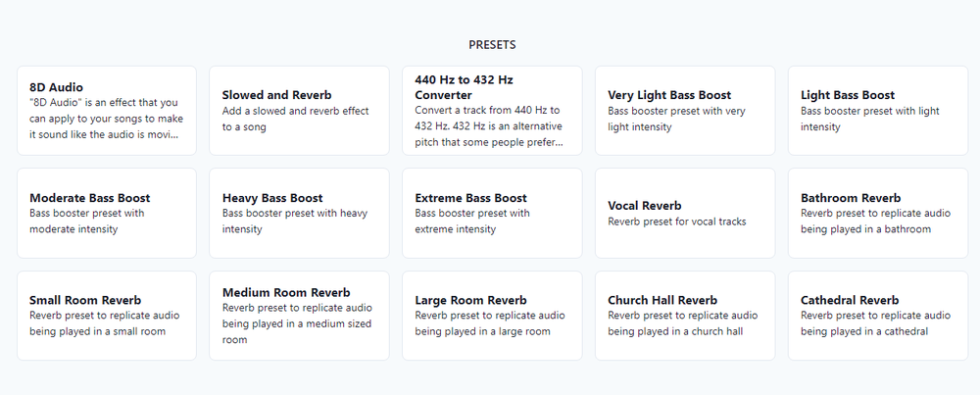Viewport: 980px width, 395px height.
Task: Pick the Medium Room Reverb card
Action: click(x=299, y=316)
